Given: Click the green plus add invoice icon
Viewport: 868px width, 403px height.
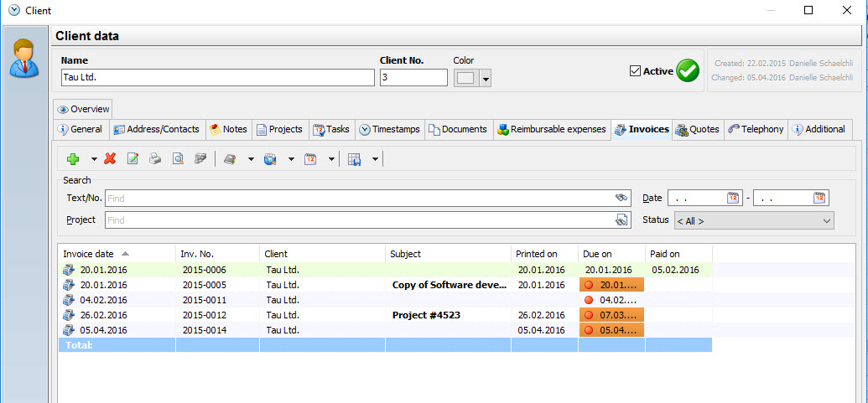Looking at the screenshot, I should [x=73, y=158].
